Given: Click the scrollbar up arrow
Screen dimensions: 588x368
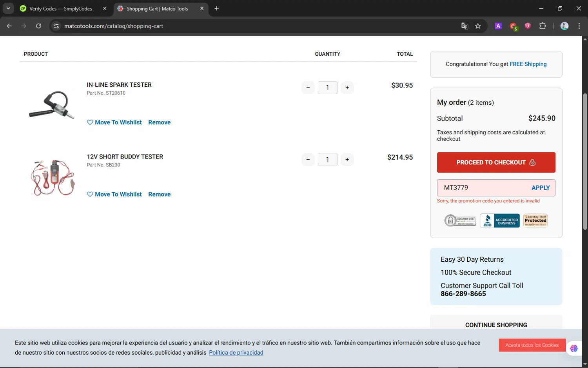Looking at the screenshot, I should (x=585, y=39).
